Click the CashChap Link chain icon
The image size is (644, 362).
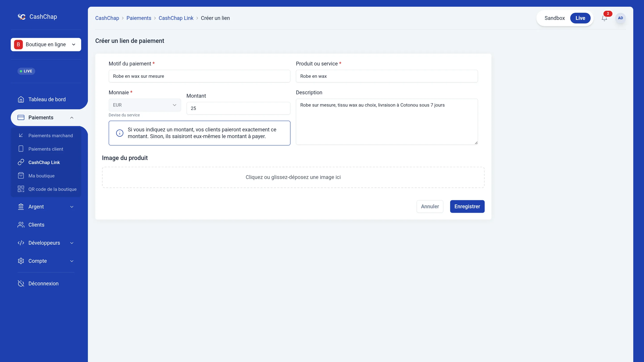21,162
